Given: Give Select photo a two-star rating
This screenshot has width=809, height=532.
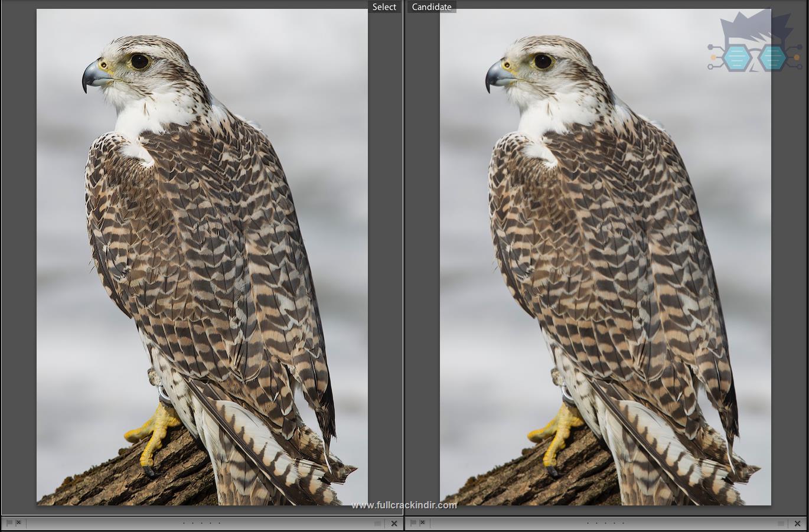Looking at the screenshot, I should 193,523.
